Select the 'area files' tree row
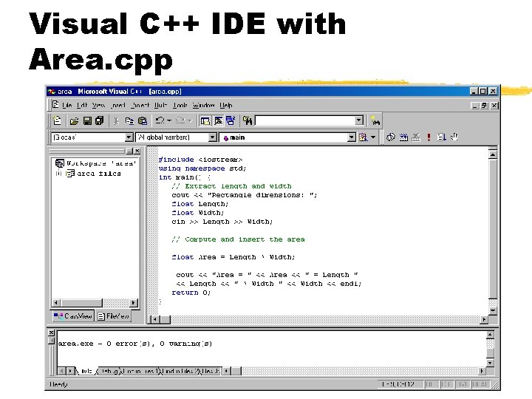532x399 pixels. (x=94, y=174)
